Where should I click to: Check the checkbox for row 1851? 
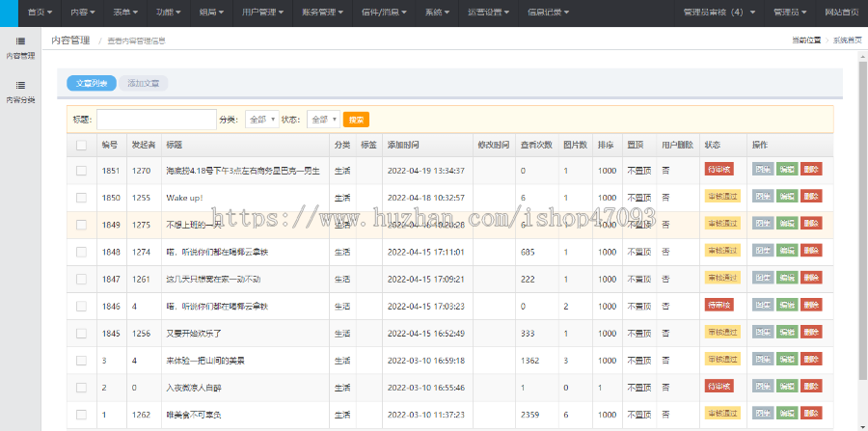tap(81, 171)
